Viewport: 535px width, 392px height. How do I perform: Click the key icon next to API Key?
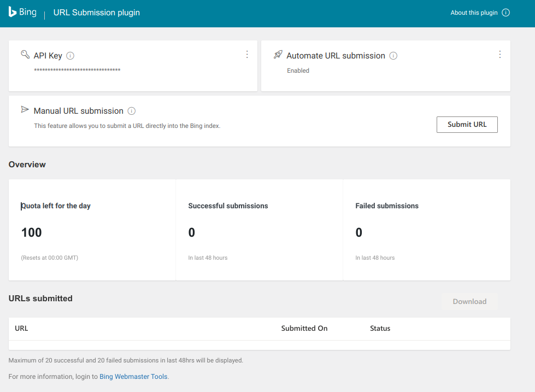(x=25, y=55)
